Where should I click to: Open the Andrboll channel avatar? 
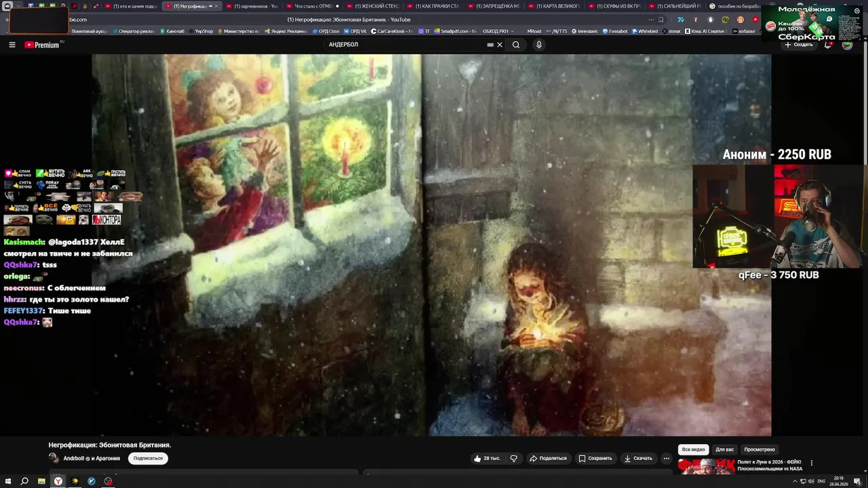[54, 458]
